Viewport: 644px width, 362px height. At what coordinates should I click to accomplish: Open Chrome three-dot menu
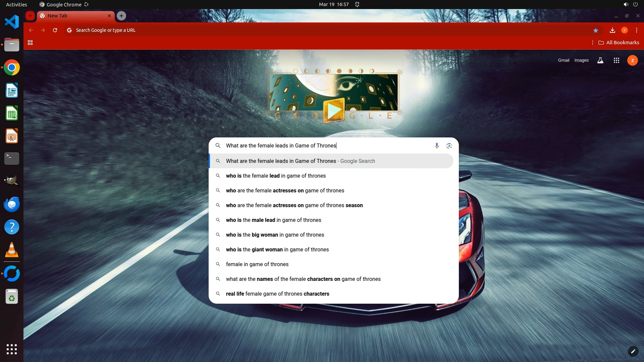tap(637, 30)
